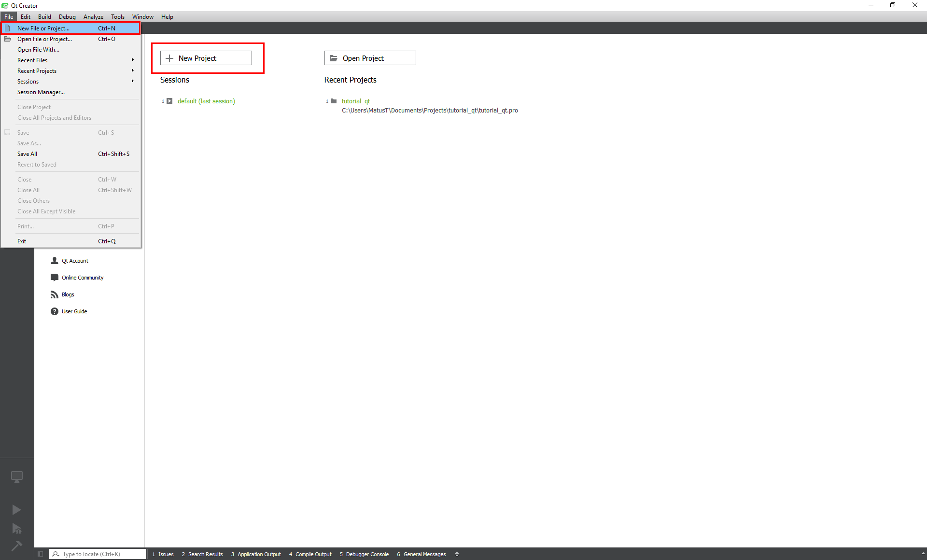Click the Type to locate input field
The height and width of the screenshot is (560, 927).
coord(98,554)
